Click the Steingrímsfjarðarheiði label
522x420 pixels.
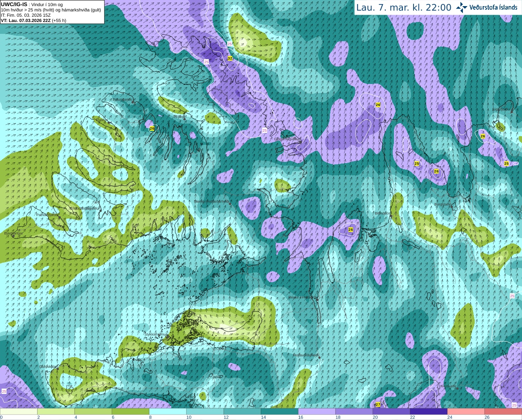coord(212,201)
